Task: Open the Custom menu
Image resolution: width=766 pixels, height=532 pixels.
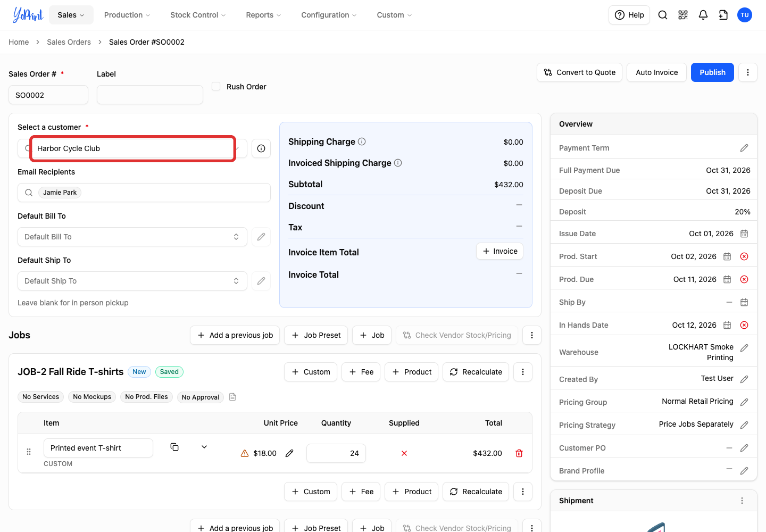Action: click(x=394, y=15)
